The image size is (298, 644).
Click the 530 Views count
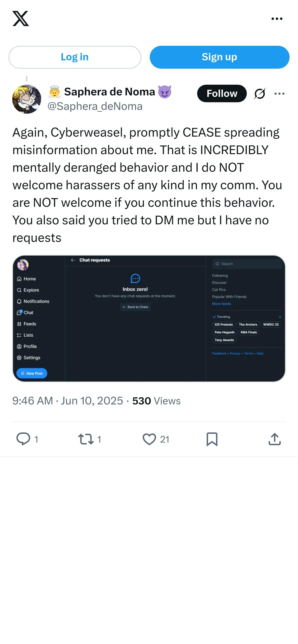(x=156, y=401)
